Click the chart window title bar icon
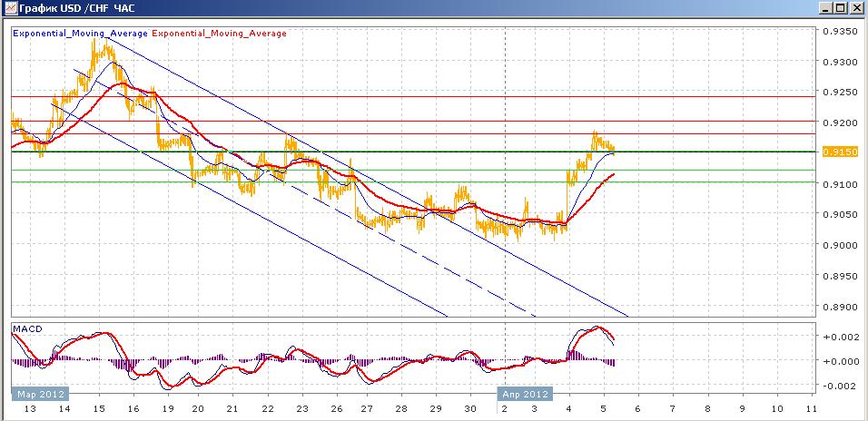 click(11, 8)
